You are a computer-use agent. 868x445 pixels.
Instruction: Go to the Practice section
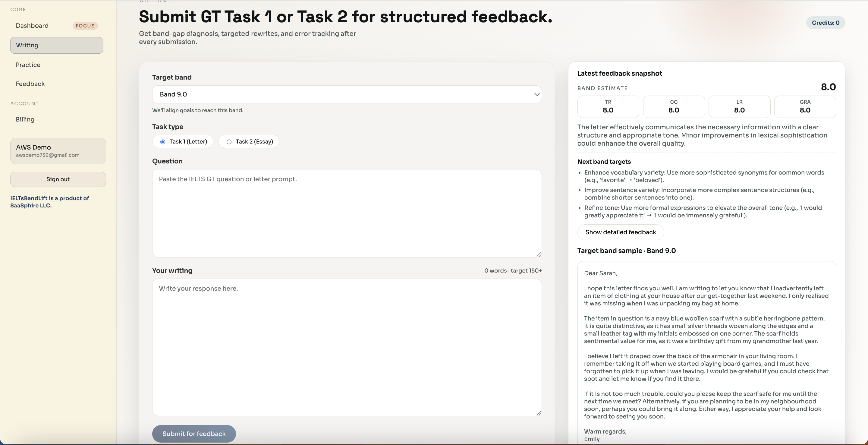click(x=28, y=65)
